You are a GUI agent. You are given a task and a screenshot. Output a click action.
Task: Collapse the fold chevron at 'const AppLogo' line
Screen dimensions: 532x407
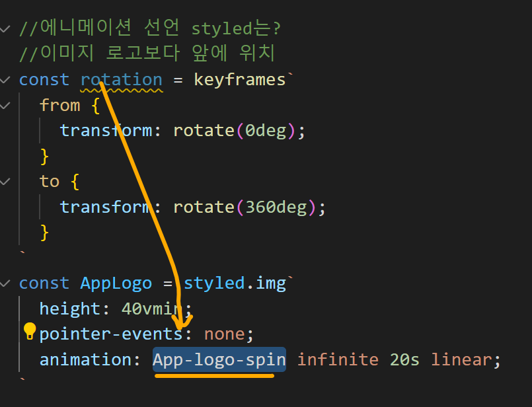click(5, 283)
